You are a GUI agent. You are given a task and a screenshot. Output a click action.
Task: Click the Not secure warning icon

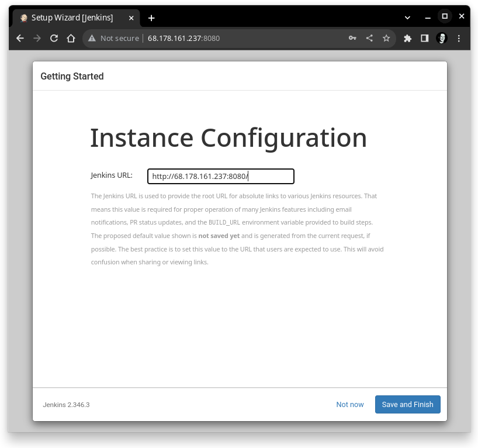click(x=92, y=38)
